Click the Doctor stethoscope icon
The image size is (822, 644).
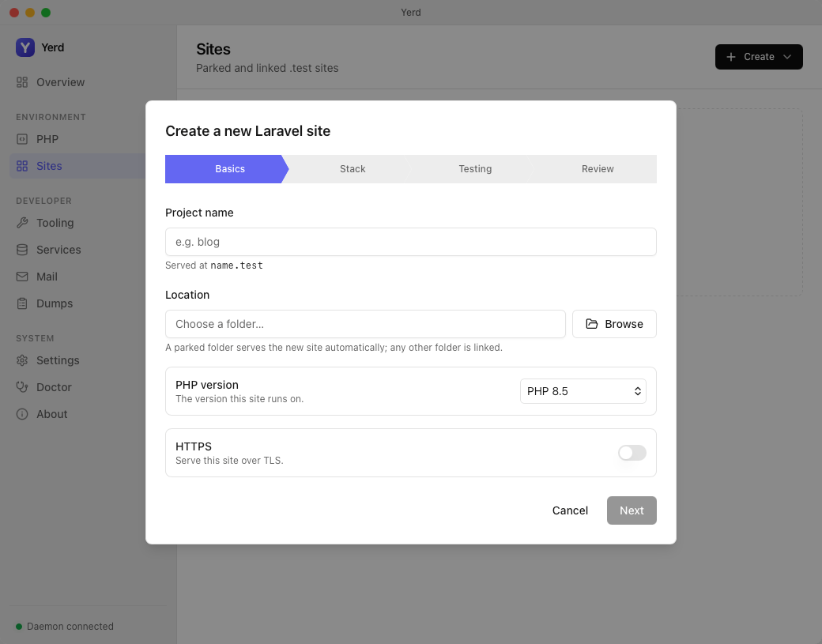[22, 387]
